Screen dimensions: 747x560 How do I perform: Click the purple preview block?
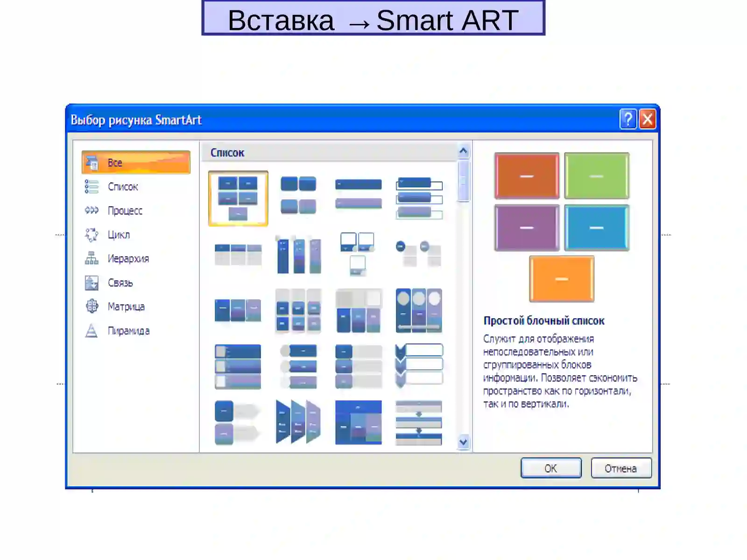tap(527, 228)
